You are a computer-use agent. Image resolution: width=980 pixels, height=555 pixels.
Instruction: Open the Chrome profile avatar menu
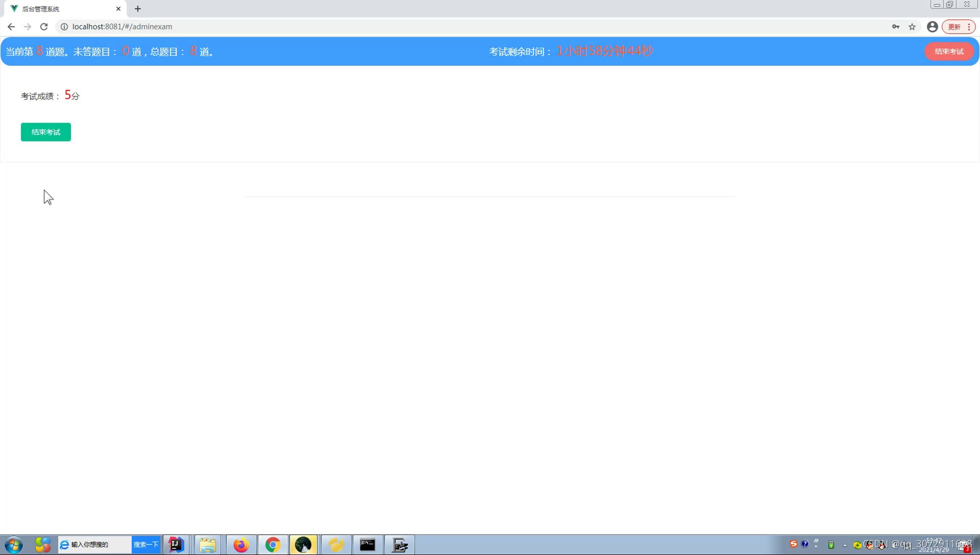[932, 27]
